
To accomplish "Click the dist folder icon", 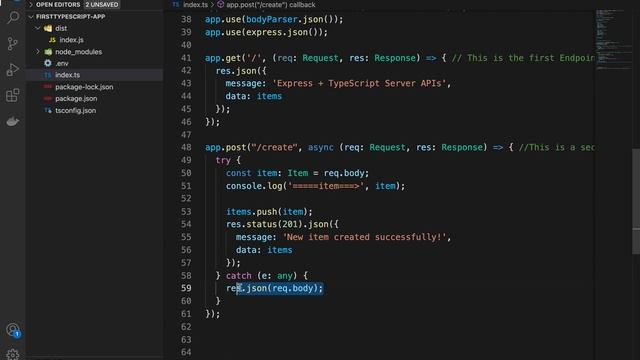I will point(48,28).
